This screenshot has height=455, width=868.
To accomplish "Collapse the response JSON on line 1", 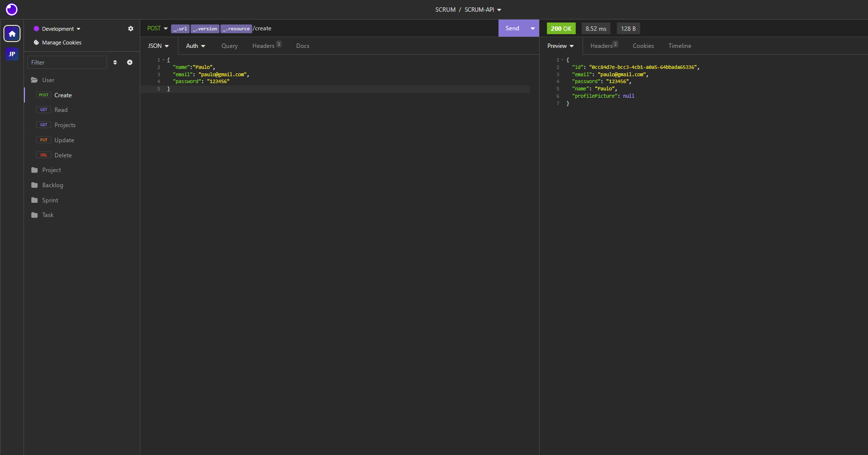I will (x=563, y=60).
